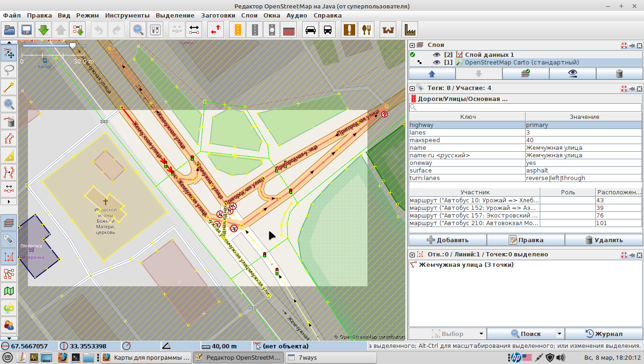Screen dimensions: 644x364
Task: Hide the OpenStreetMap Carto layer via eye icon
Action: click(x=437, y=63)
